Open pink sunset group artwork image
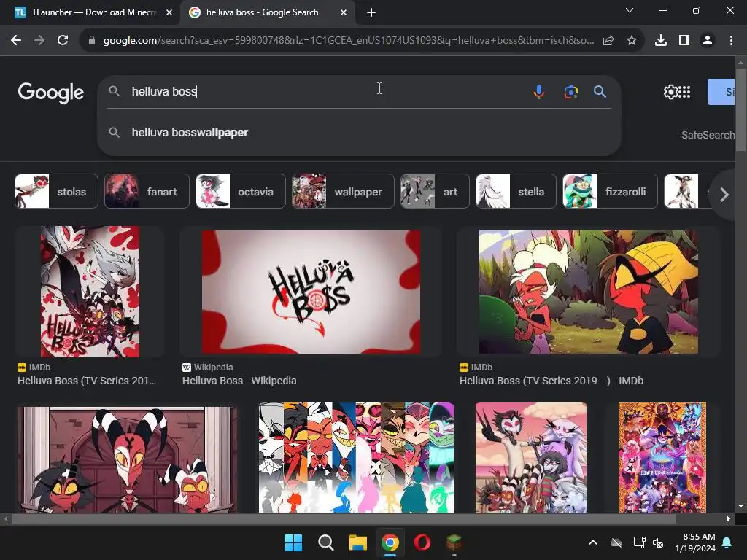 tap(531, 458)
